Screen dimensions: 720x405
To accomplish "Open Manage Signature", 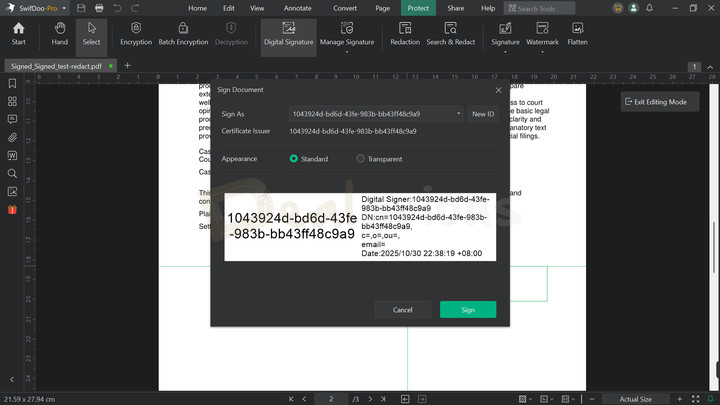I will click(347, 34).
